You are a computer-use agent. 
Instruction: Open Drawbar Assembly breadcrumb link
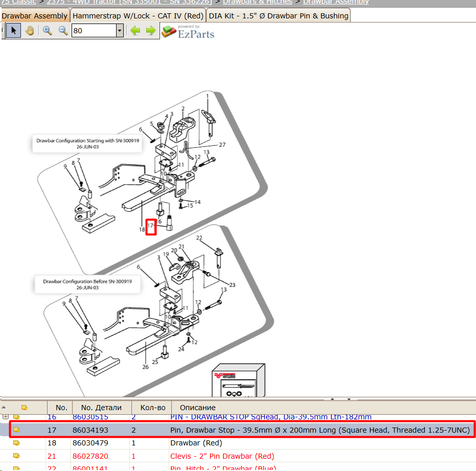[x=336, y=2]
